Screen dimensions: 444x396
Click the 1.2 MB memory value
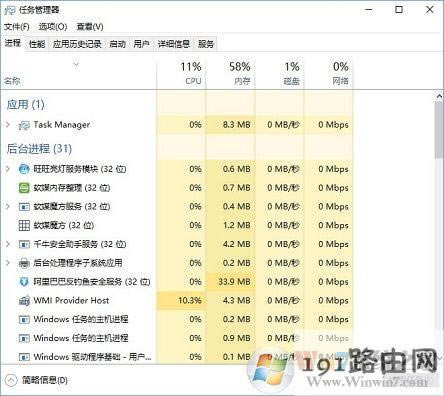coord(236,225)
